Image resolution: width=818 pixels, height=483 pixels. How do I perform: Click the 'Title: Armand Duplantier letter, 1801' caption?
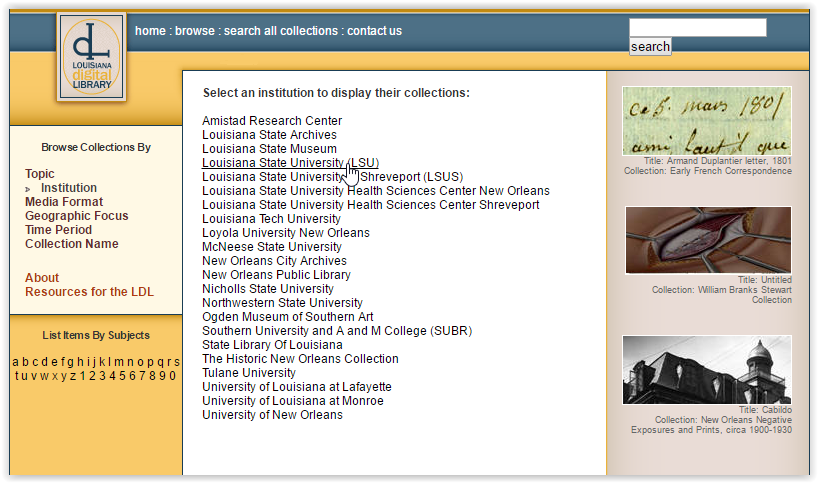(x=718, y=161)
